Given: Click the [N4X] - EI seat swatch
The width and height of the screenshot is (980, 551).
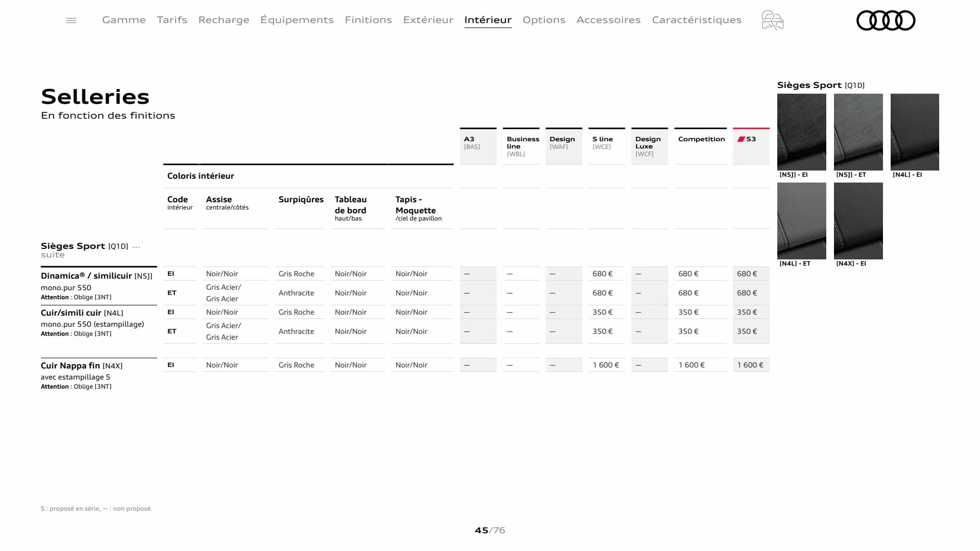Looking at the screenshot, I should coord(858,221).
